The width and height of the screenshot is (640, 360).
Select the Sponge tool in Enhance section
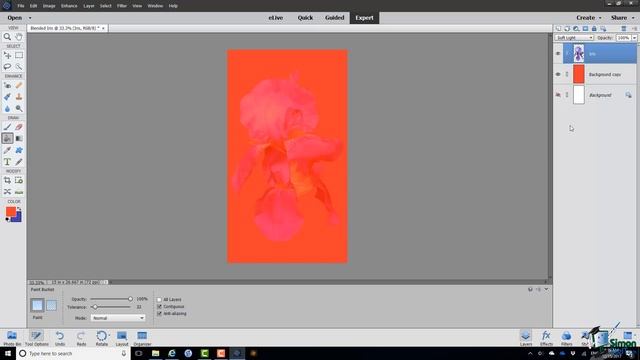pos(19,109)
